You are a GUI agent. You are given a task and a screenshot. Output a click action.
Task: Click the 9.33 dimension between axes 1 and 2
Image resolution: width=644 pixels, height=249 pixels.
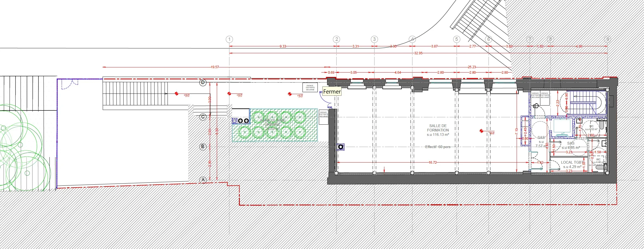click(x=283, y=46)
